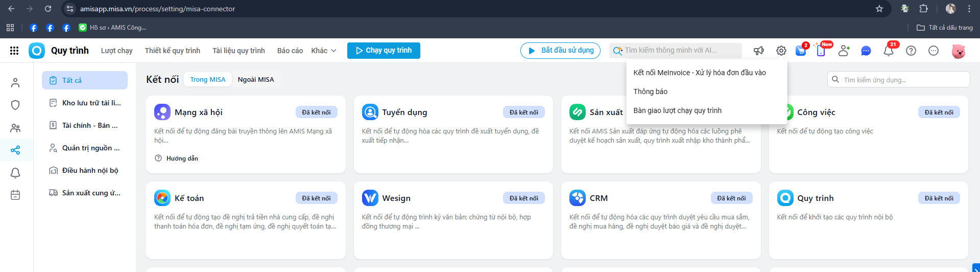Open the pig user avatar menu
Viewport: 980px width, 272px height.
click(x=958, y=51)
